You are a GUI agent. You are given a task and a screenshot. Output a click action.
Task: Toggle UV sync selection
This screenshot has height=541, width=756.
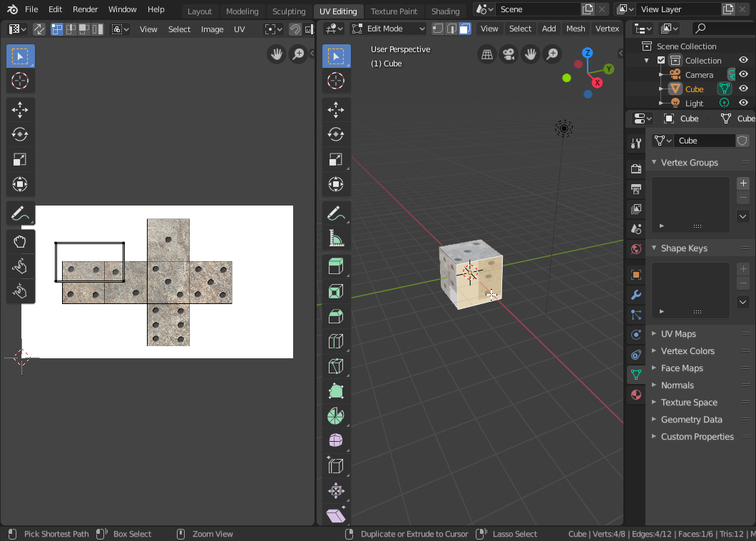pyautogui.click(x=39, y=29)
